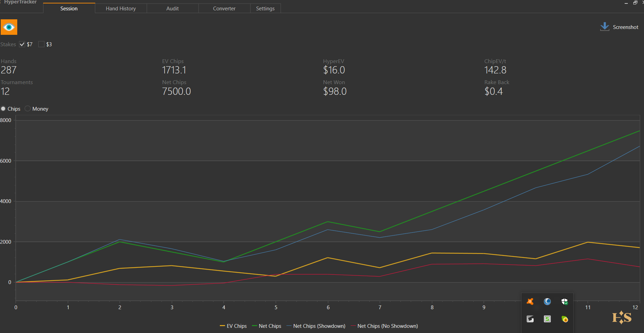Open the green S square tray icon
The width and height of the screenshot is (644, 333).
pos(547,319)
